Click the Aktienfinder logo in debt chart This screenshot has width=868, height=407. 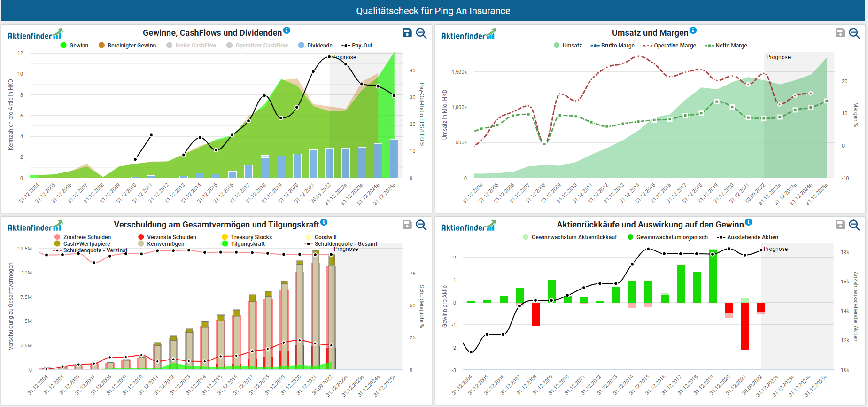pos(35,227)
